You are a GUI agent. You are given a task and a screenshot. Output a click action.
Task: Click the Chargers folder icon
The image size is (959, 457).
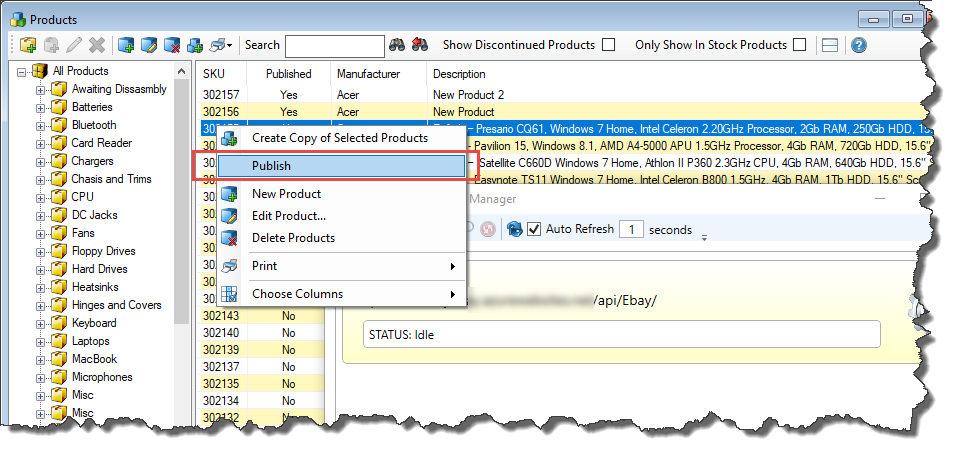[59, 162]
